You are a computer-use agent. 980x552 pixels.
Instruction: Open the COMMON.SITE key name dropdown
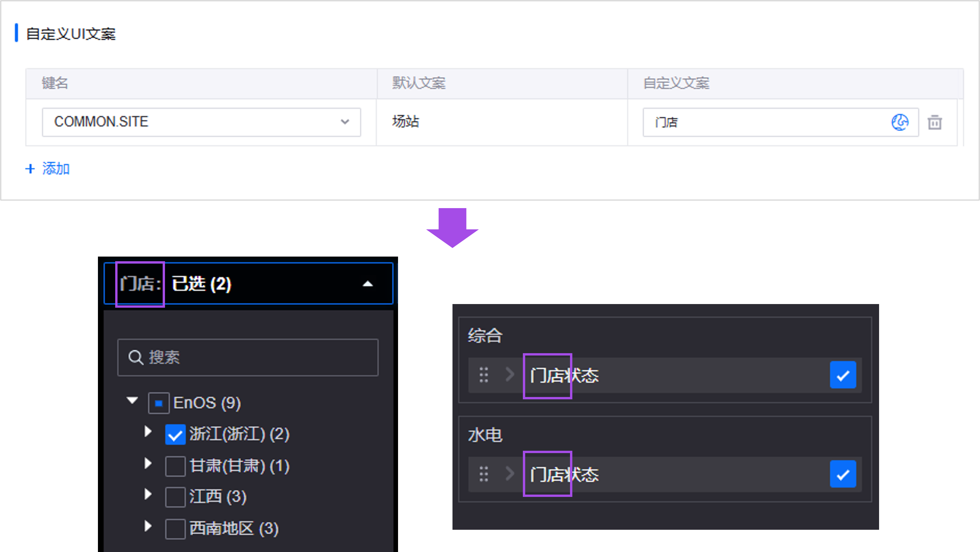pos(345,122)
